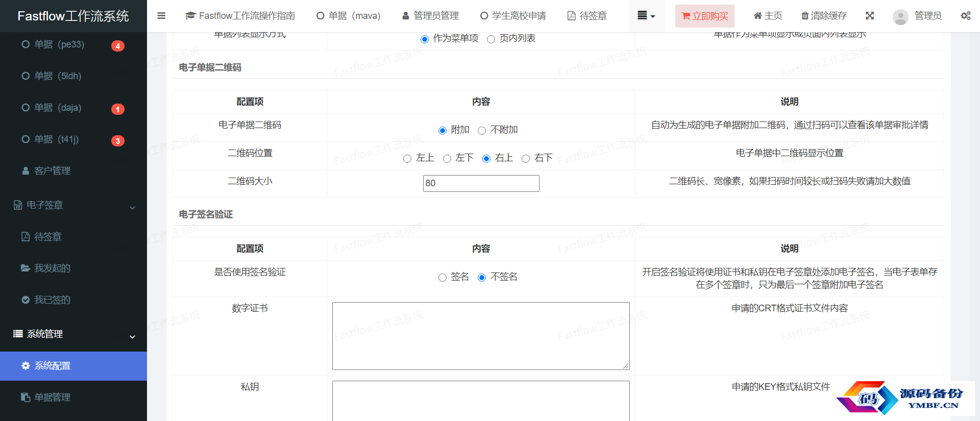Select 不签名 radio option

pos(482,278)
